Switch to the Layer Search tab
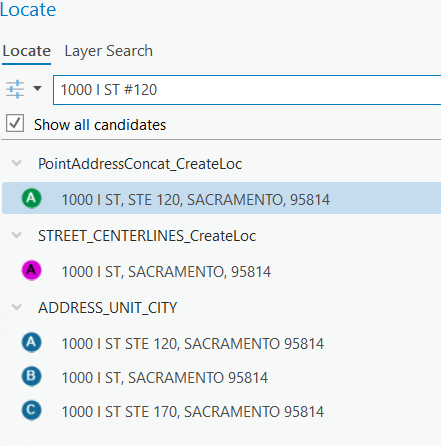The image size is (441, 446). click(108, 51)
